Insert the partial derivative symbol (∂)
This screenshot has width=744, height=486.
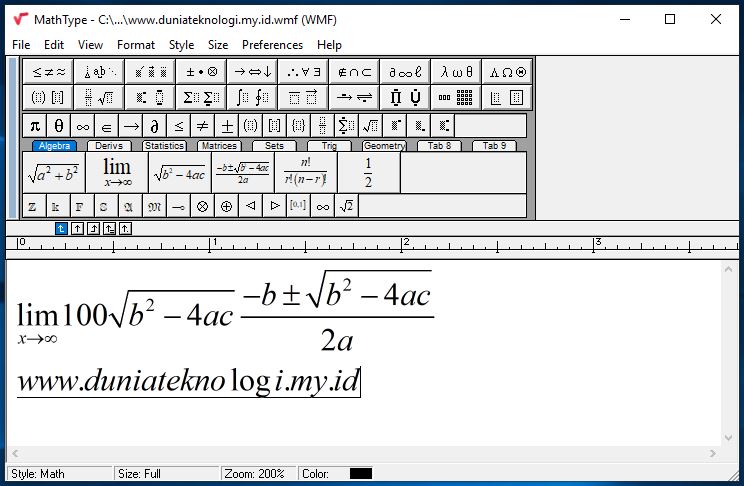pyautogui.click(x=155, y=126)
